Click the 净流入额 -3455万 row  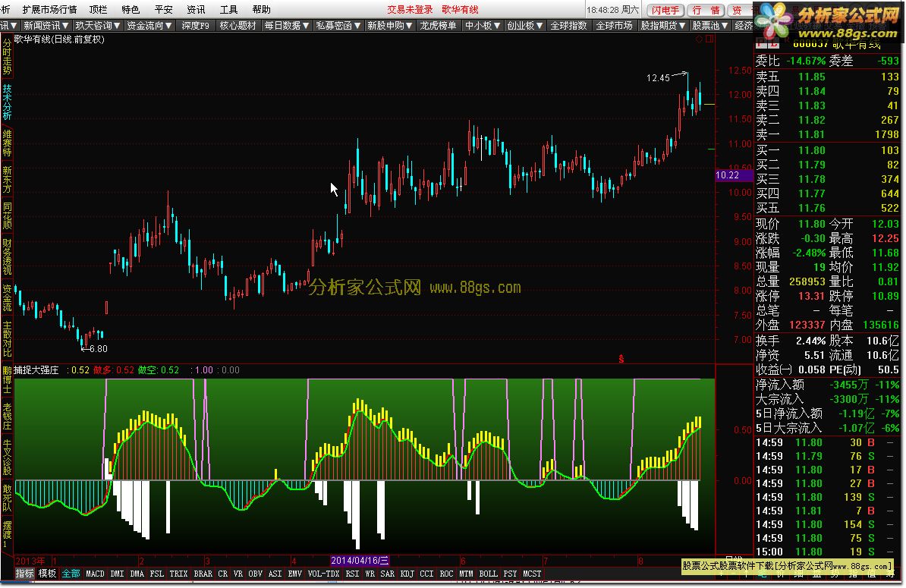827,385
